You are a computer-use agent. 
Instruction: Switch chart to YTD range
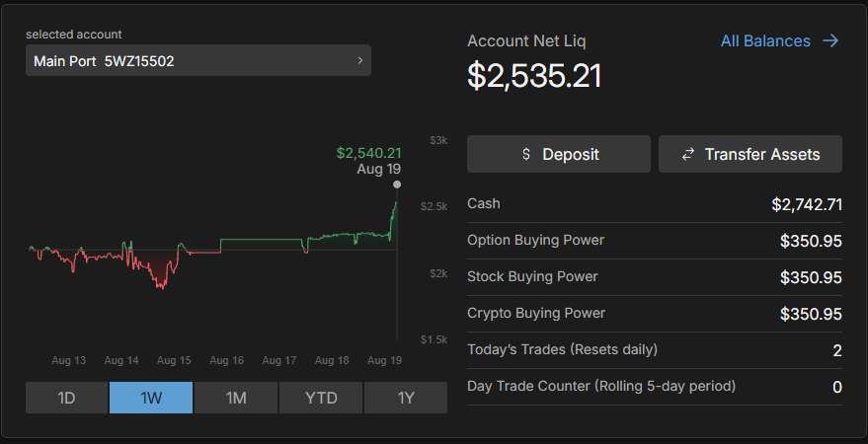(x=321, y=398)
